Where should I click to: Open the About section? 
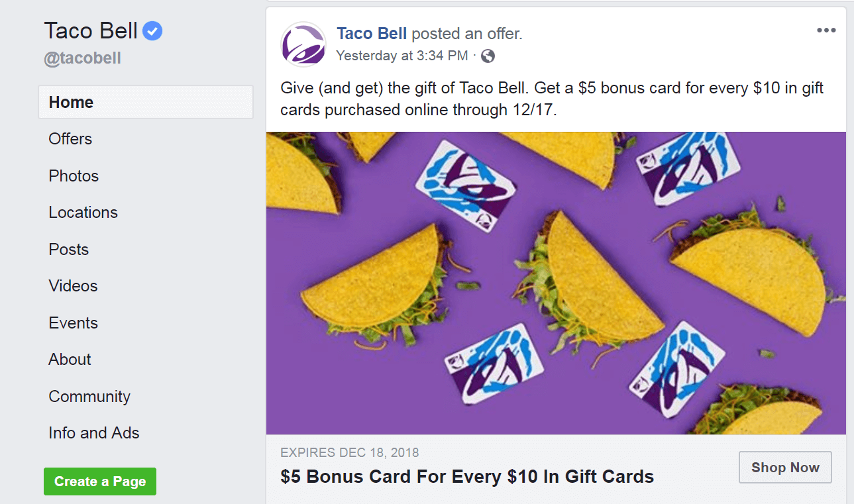(70, 360)
